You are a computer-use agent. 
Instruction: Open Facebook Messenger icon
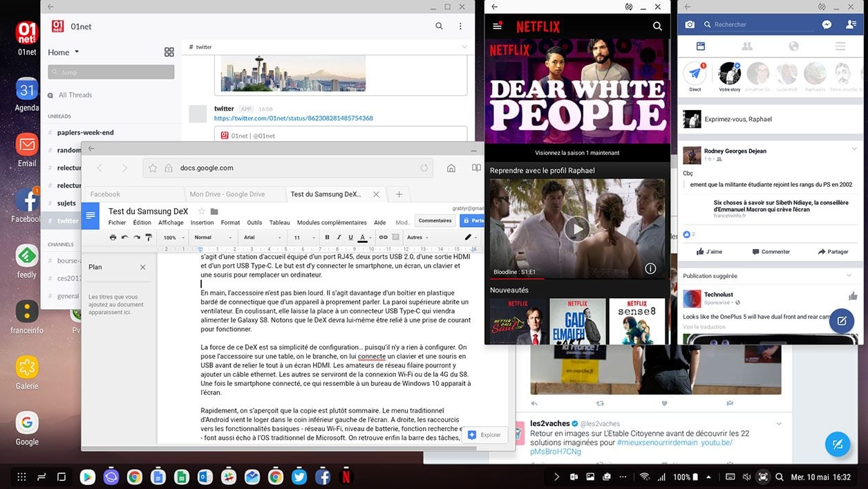[x=827, y=24]
